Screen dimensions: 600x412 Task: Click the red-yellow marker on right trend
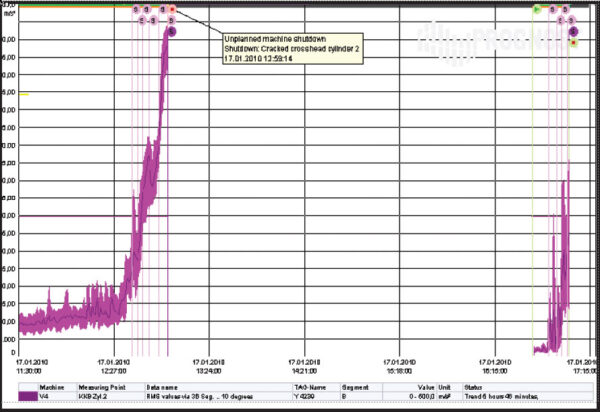(573, 42)
